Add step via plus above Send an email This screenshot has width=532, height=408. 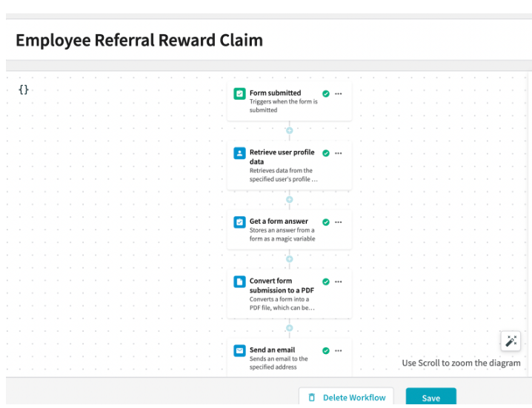pos(290,328)
